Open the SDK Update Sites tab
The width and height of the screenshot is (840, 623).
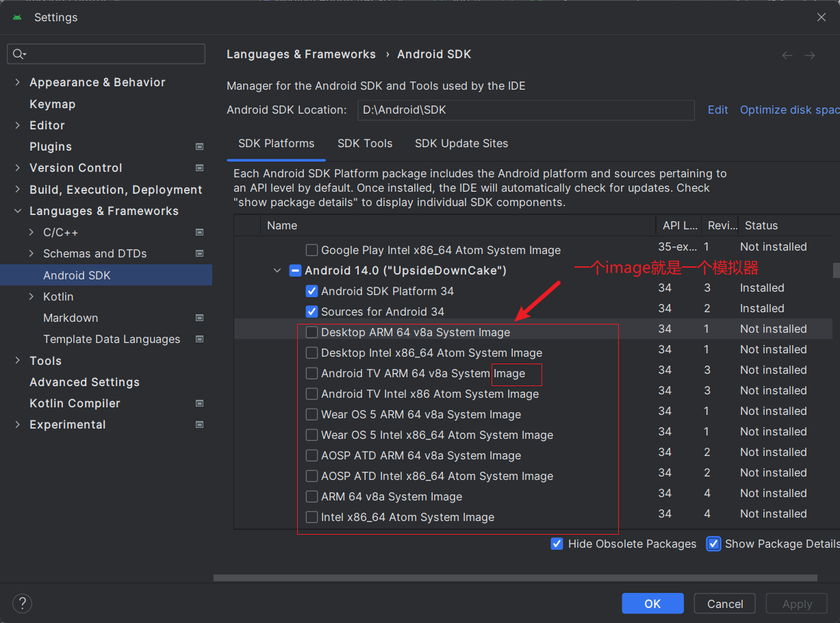[461, 143]
